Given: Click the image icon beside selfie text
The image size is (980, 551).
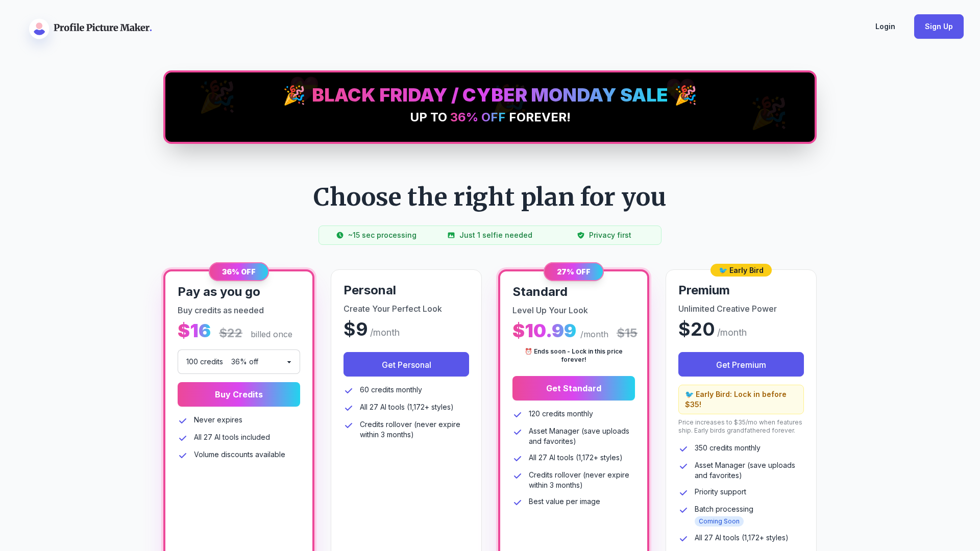Looking at the screenshot, I should [451, 235].
